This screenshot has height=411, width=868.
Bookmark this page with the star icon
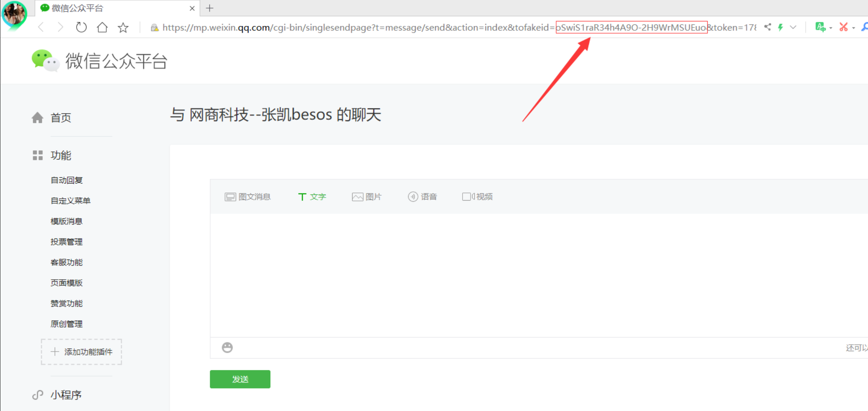(123, 27)
